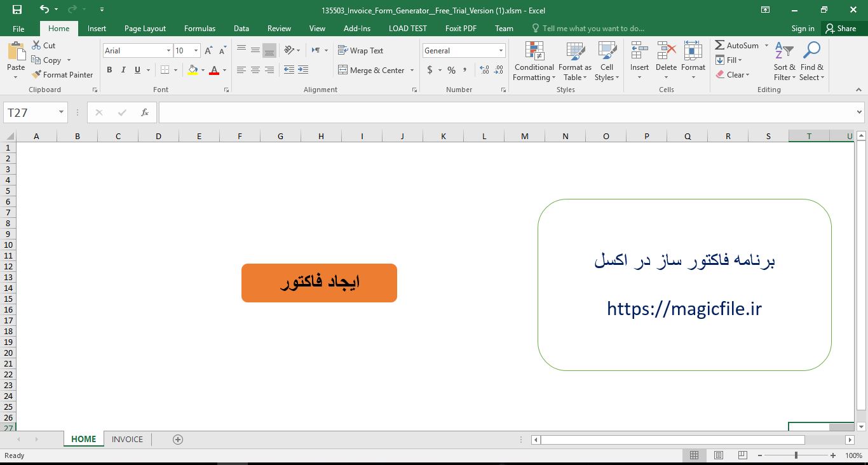Open the File tab
The width and height of the screenshot is (868, 465).
(x=18, y=29)
